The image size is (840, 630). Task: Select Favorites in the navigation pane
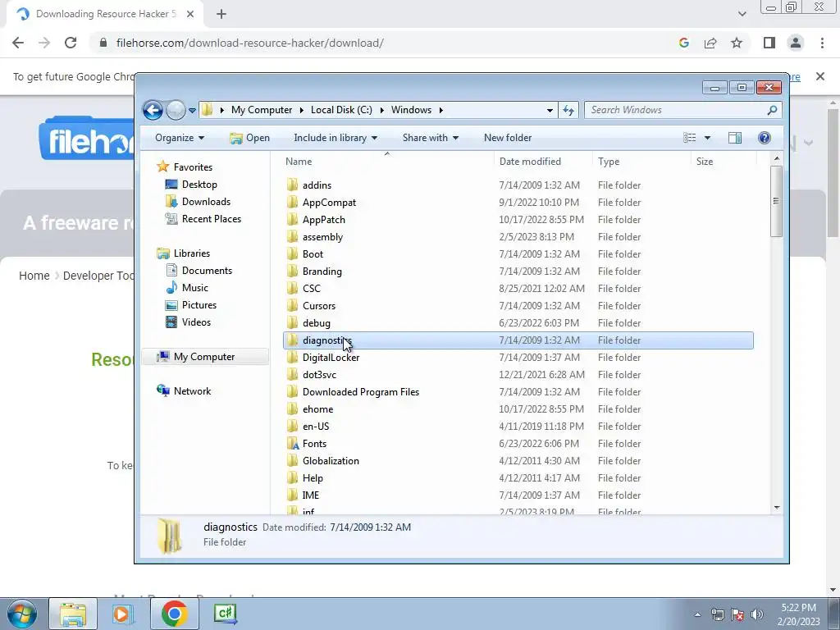coord(193,167)
